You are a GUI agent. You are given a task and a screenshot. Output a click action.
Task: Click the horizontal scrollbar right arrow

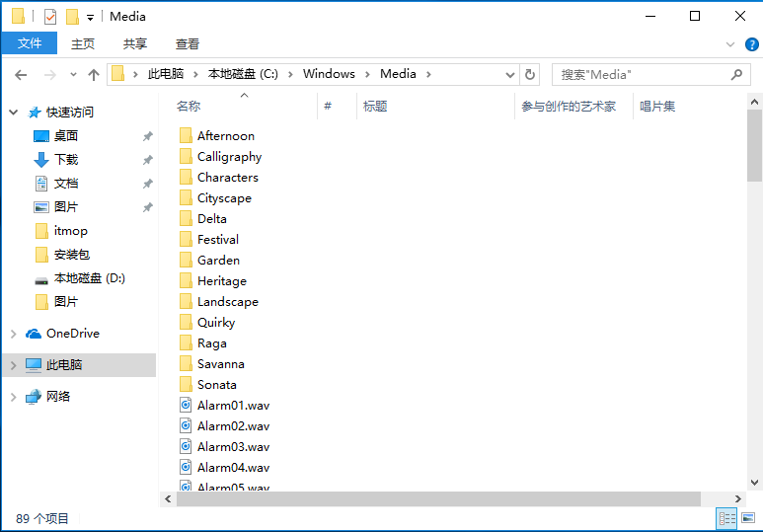(737, 498)
